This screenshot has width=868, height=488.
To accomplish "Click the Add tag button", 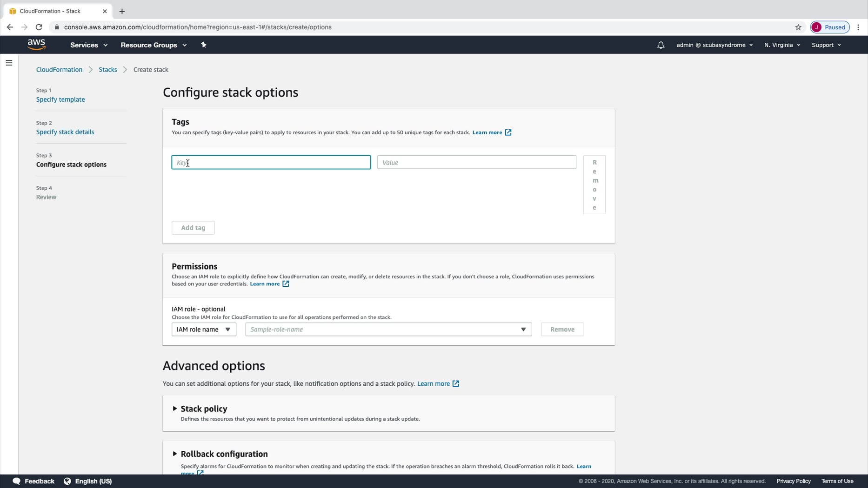I will point(193,228).
